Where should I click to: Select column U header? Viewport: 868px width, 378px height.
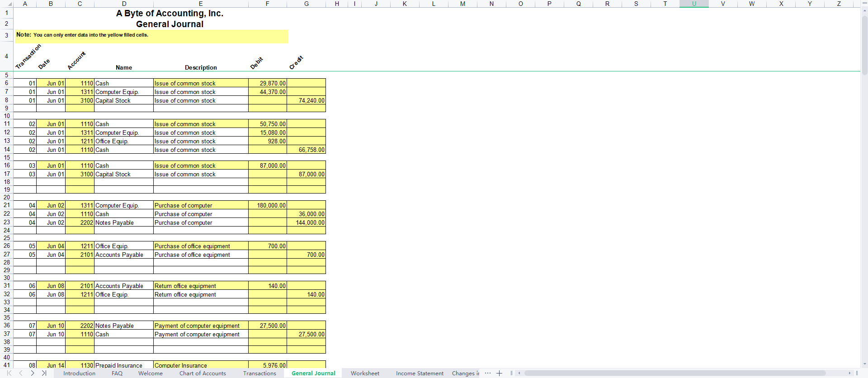click(694, 4)
